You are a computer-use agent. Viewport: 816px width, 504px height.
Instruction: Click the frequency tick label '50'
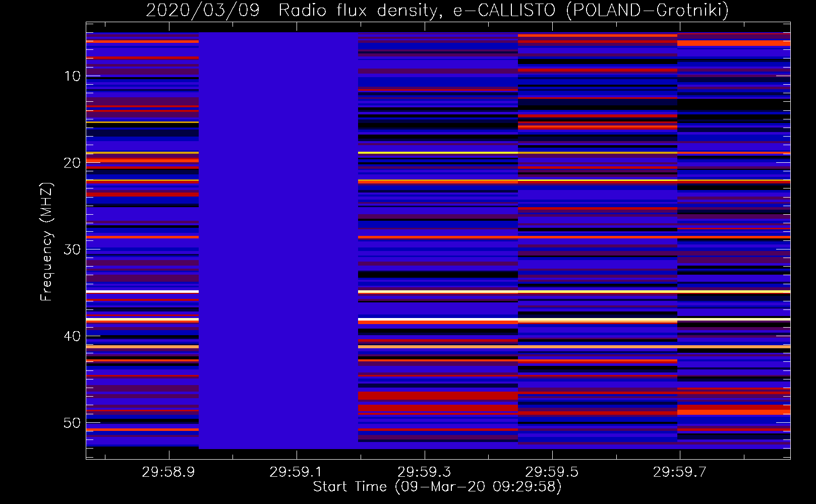[x=72, y=423]
